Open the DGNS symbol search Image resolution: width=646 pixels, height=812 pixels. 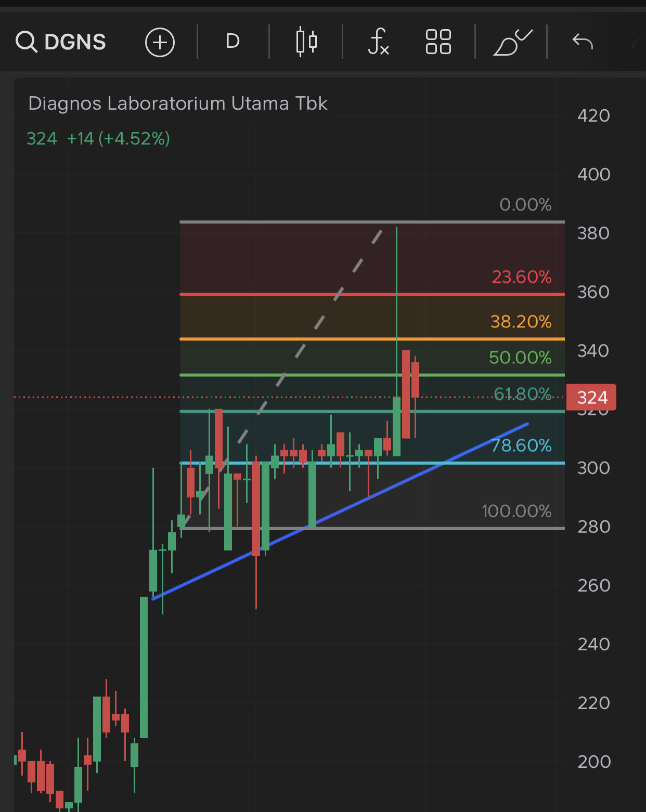61,42
